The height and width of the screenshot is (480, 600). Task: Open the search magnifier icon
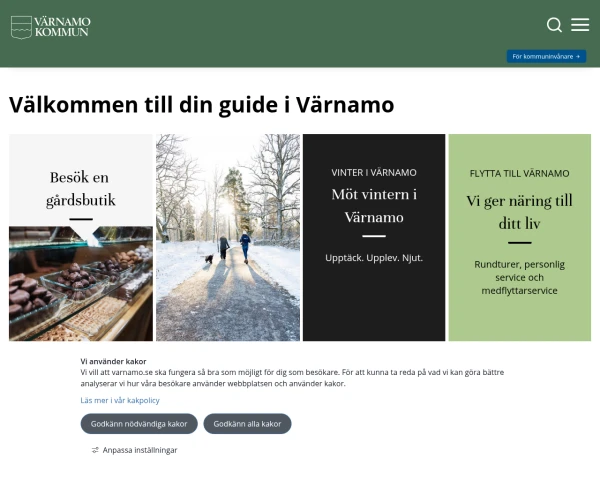pos(554,25)
